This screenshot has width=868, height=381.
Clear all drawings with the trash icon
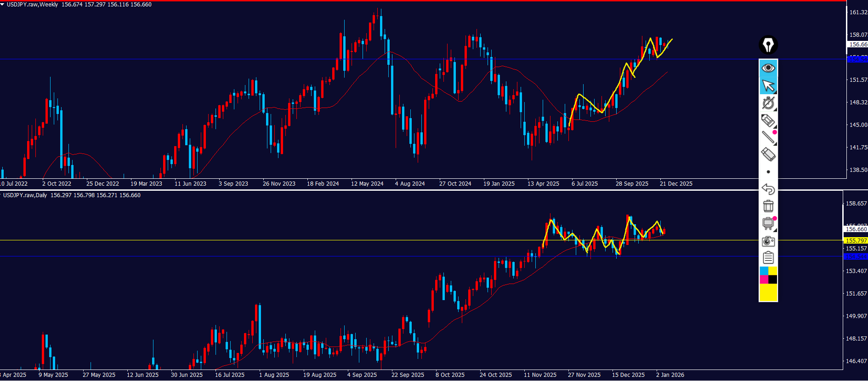(768, 206)
